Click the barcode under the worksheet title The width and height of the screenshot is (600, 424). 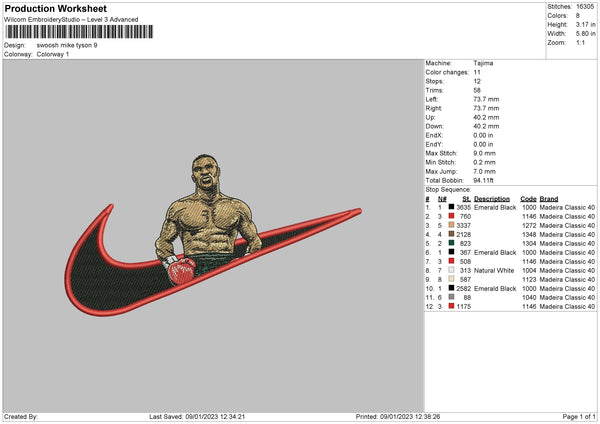(x=79, y=32)
